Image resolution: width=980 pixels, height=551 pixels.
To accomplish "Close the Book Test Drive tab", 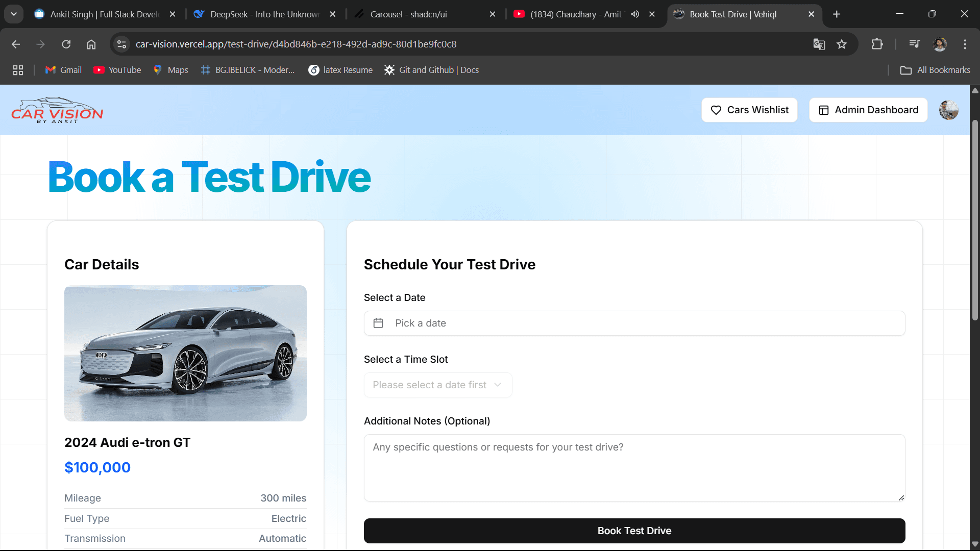I will pos(811,14).
